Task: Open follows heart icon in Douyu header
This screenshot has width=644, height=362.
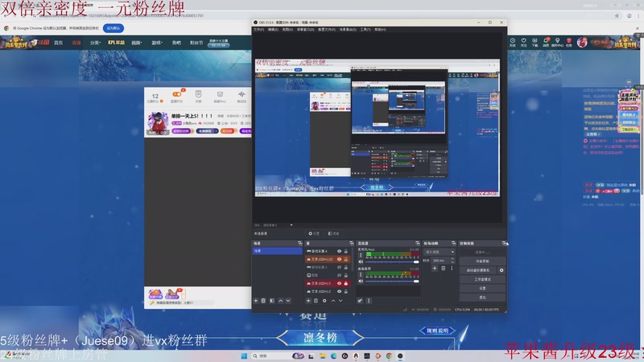Action: pyautogui.click(x=524, y=42)
